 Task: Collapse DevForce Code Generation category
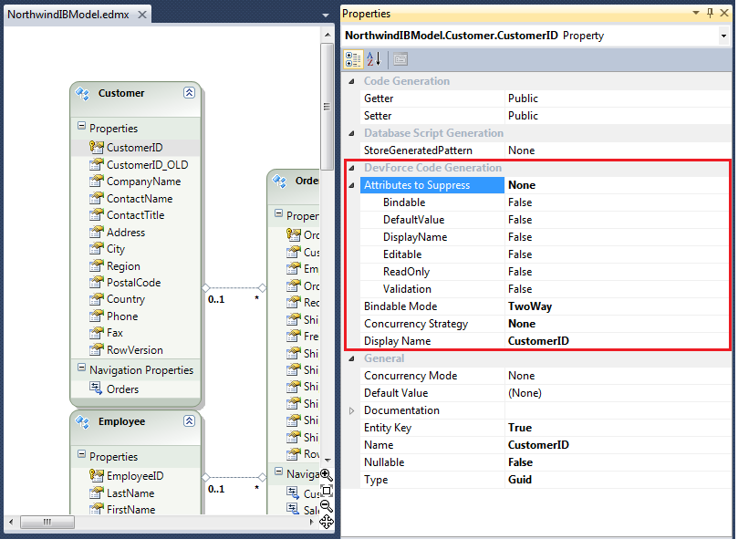click(351, 168)
